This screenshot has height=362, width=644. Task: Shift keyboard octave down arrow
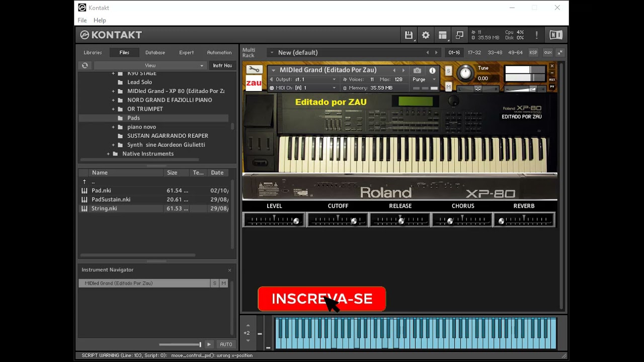[x=248, y=340]
